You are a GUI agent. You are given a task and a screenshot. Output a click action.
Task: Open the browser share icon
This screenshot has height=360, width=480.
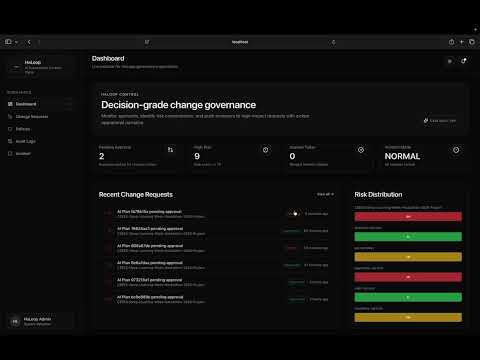452,42
